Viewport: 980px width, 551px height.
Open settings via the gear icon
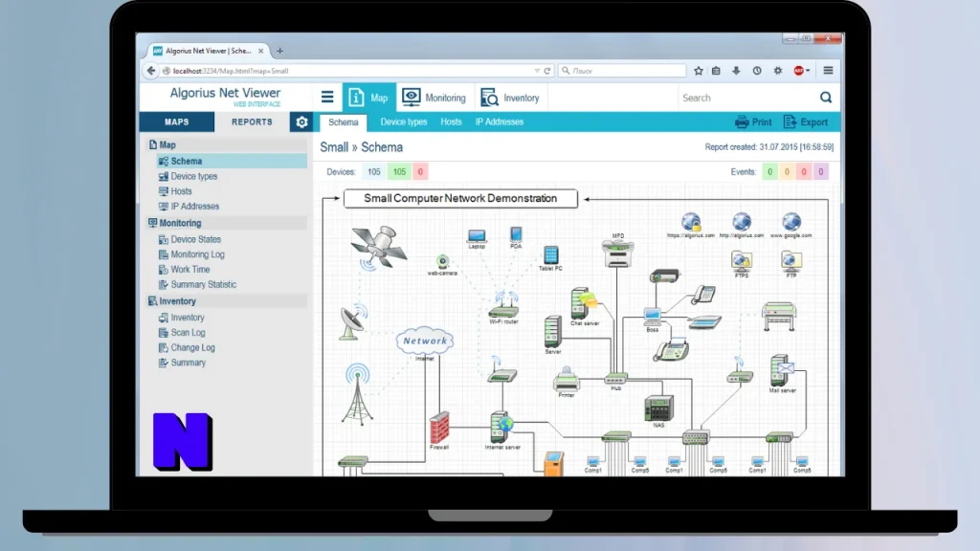pyautogui.click(x=301, y=121)
